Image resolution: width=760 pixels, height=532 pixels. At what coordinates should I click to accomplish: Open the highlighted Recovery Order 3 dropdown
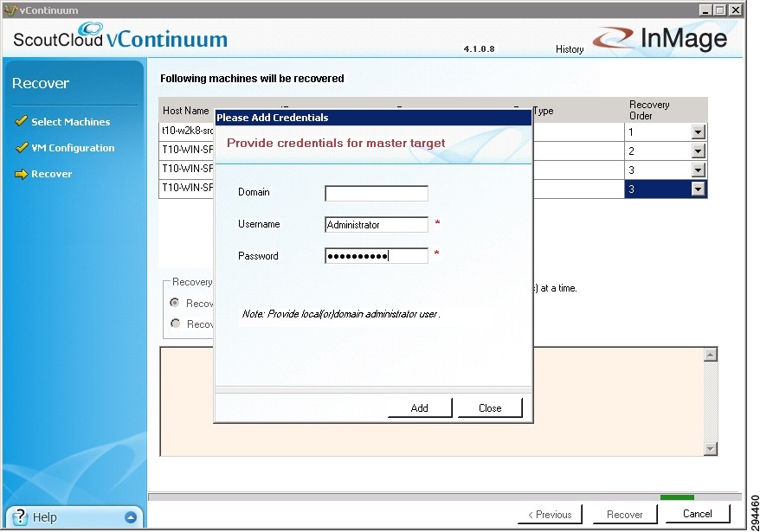click(698, 189)
